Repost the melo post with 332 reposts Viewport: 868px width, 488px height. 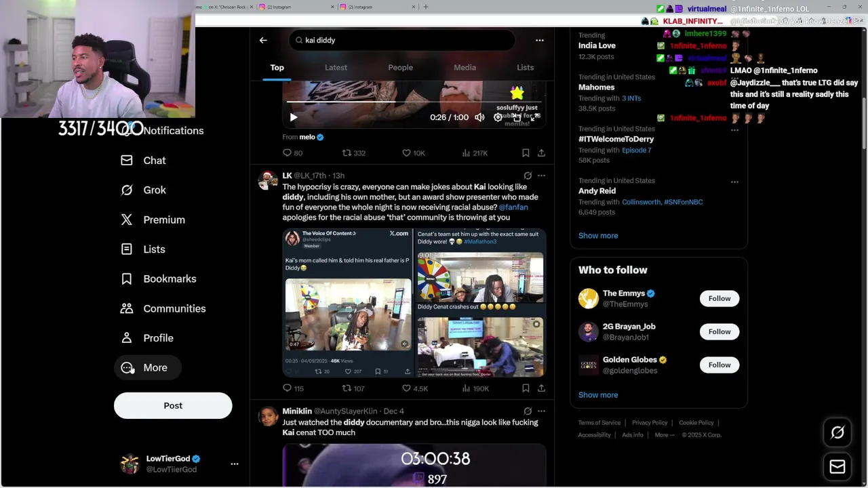[353, 153]
